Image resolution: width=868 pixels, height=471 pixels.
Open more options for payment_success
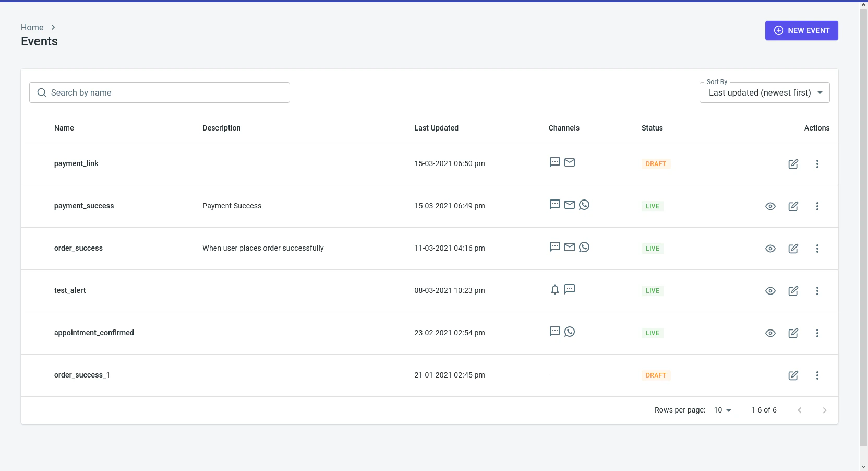[x=817, y=206]
